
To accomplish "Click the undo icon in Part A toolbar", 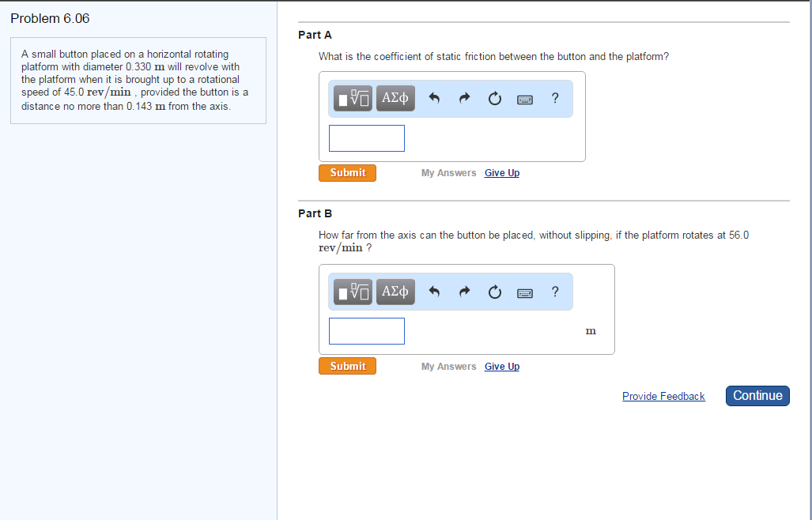I will (433, 98).
